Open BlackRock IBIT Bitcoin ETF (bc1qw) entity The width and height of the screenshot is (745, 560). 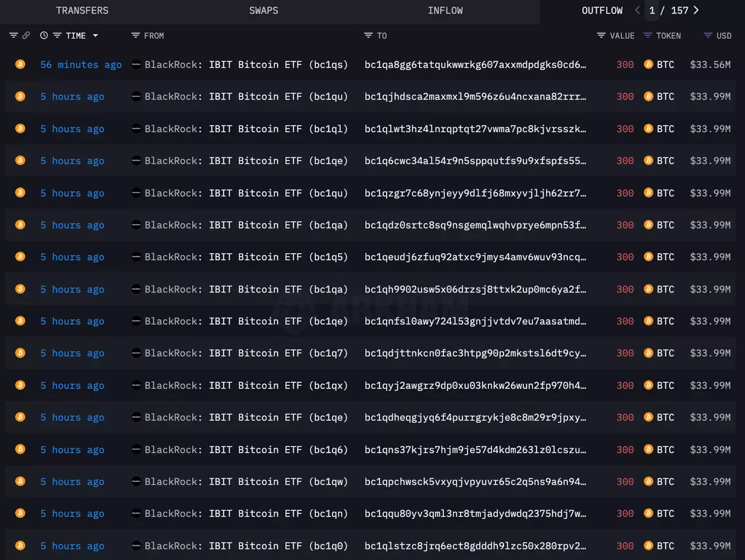pos(246,481)
